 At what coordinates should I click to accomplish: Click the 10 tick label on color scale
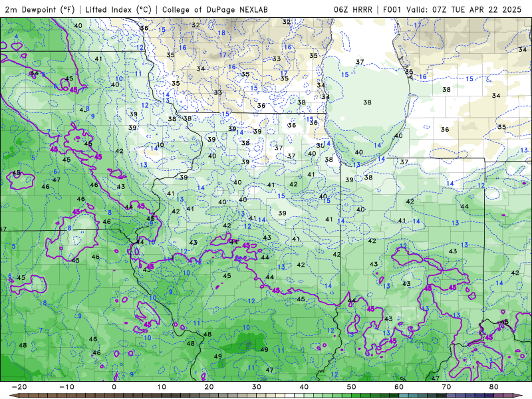tap(162, 387)
